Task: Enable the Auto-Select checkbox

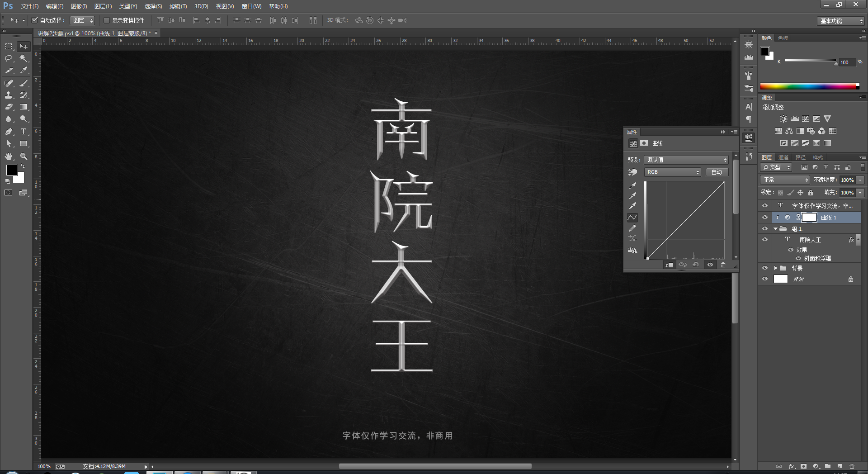Action: tap(34, 20)
